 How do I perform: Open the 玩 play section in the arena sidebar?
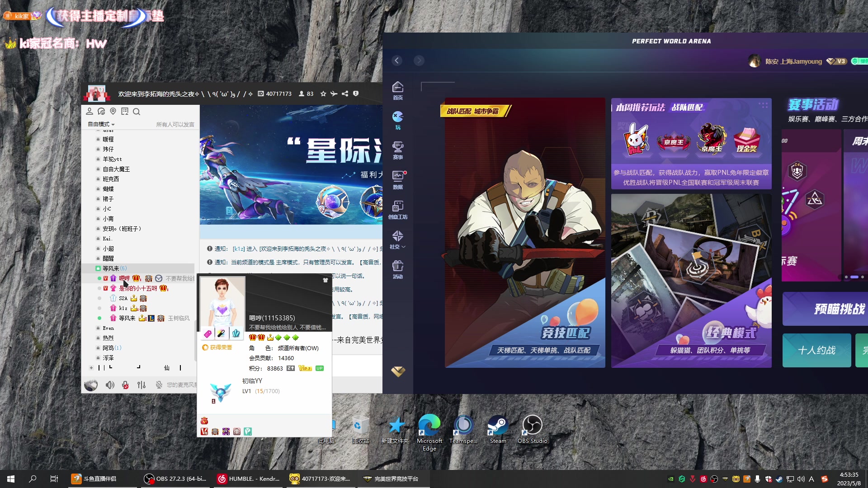398,120
